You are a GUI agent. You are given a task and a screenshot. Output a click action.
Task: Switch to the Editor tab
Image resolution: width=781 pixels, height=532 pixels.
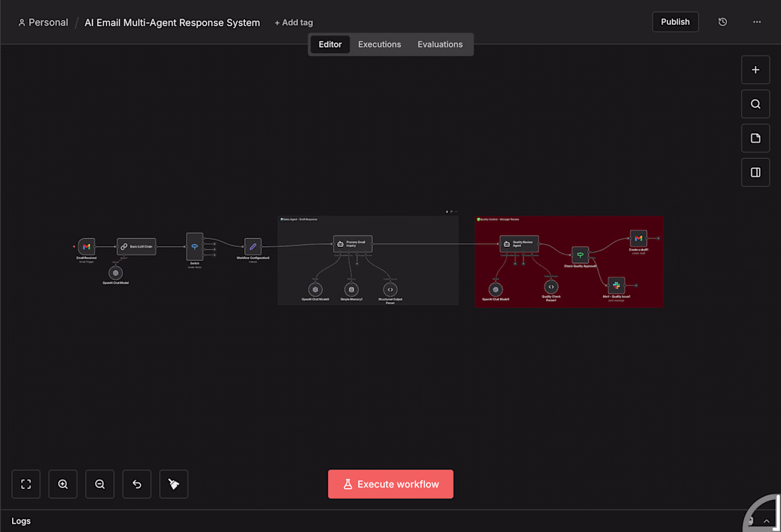330,44
